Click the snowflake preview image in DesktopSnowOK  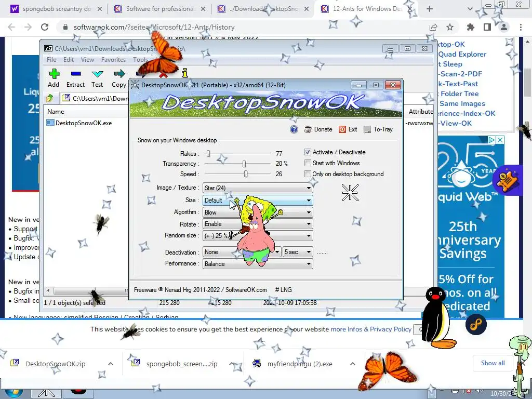click(x=350, y=193)
